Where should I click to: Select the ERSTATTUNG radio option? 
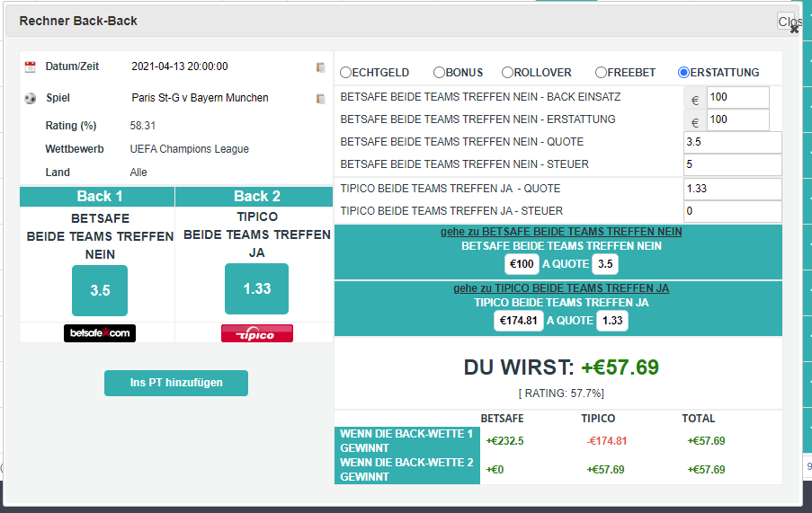pyautogui.click(x=683, y=73)
